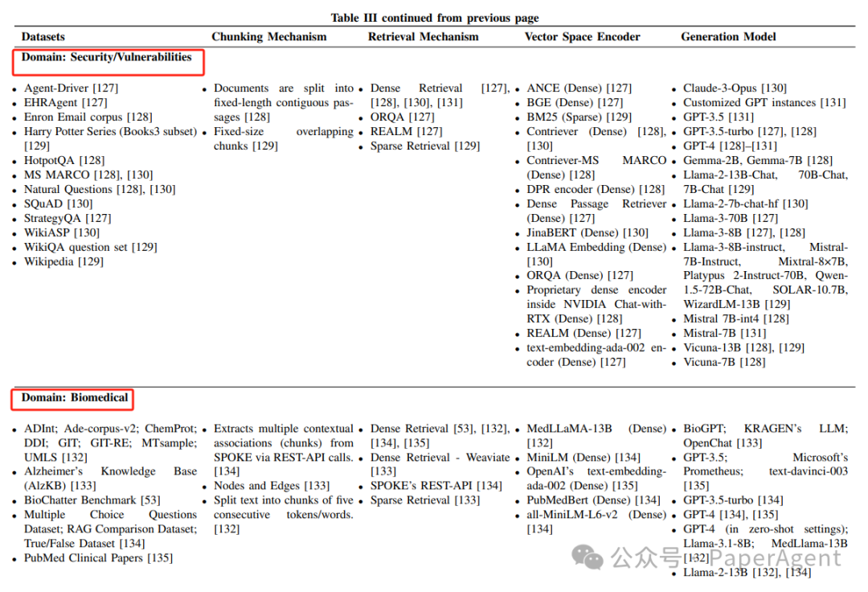The image size is (868, 592).
Task: Click the 'Datasets' column header
Action: (x=43, y=36)
